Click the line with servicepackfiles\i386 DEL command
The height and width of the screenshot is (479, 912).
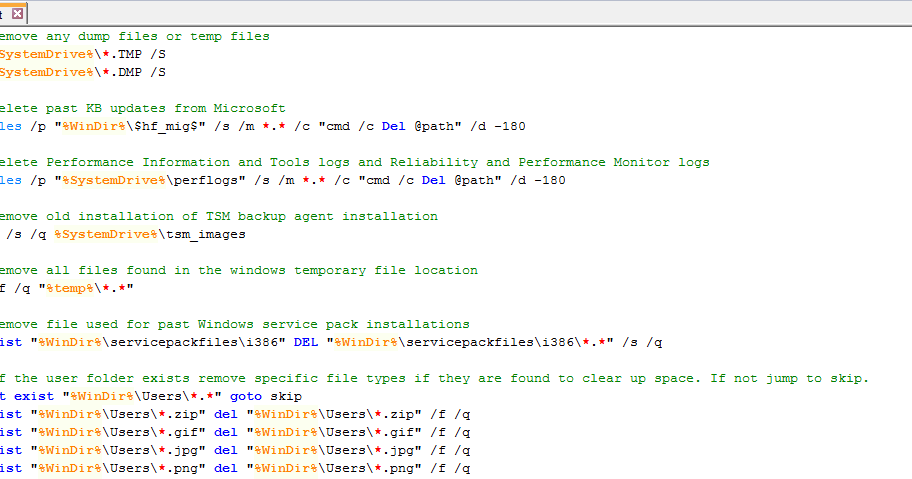tap(331, 342)
